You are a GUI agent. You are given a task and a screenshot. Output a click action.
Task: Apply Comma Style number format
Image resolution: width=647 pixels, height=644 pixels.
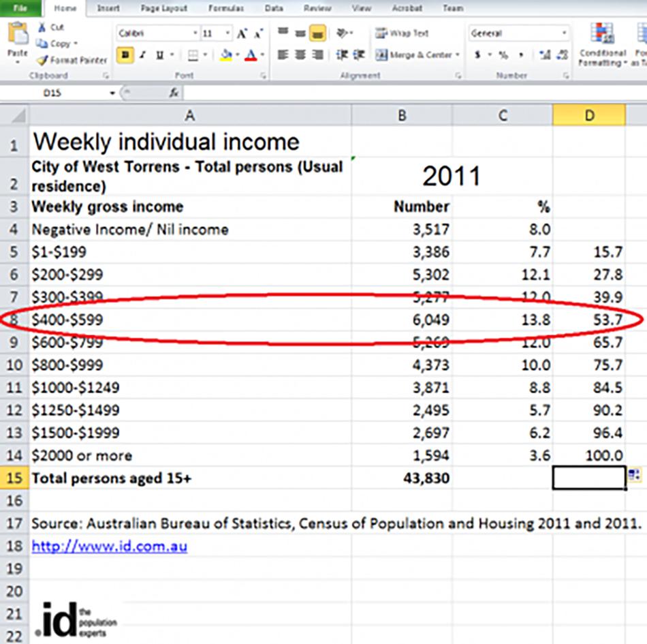coord(521,55)
